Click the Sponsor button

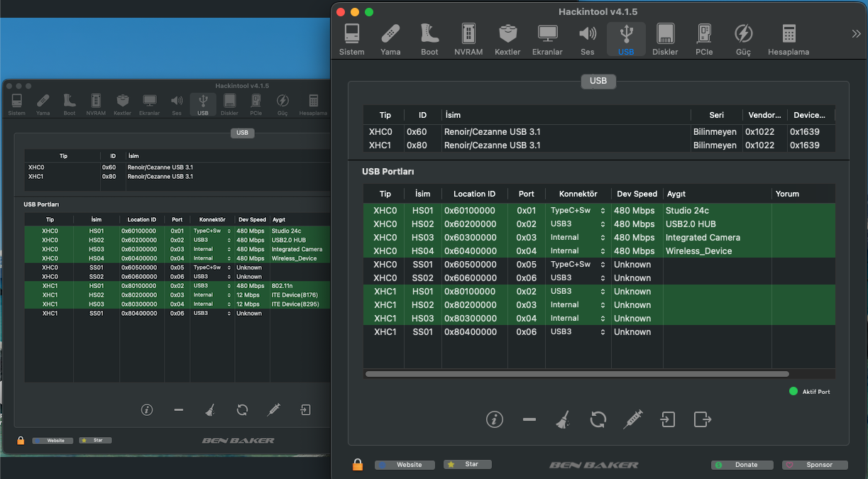point(815,465)
